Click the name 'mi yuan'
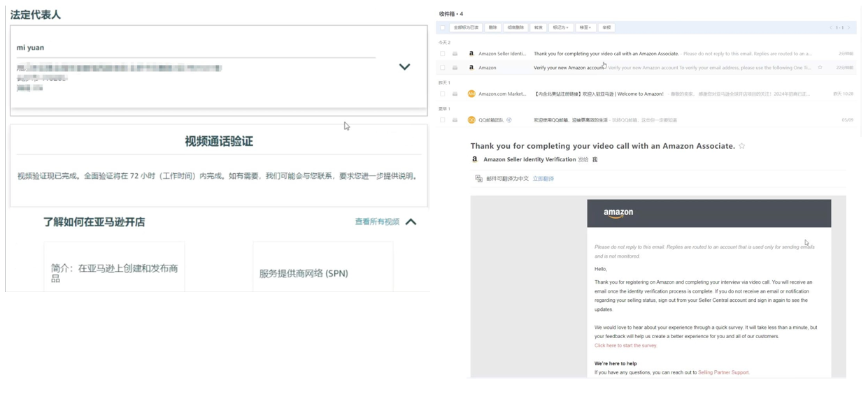 pos(30,48)
